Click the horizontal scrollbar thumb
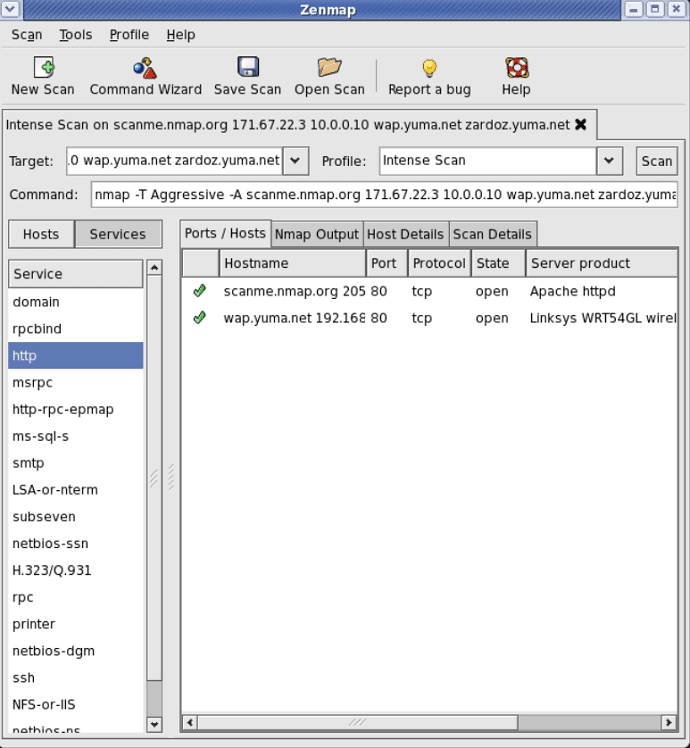Viewport: 690px width, 748px height. 357,722
